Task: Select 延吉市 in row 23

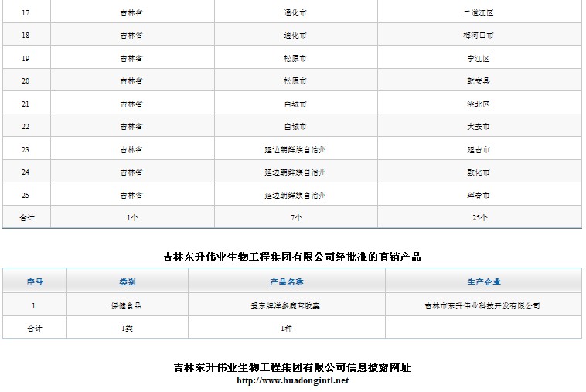Action: click(479, 150)
